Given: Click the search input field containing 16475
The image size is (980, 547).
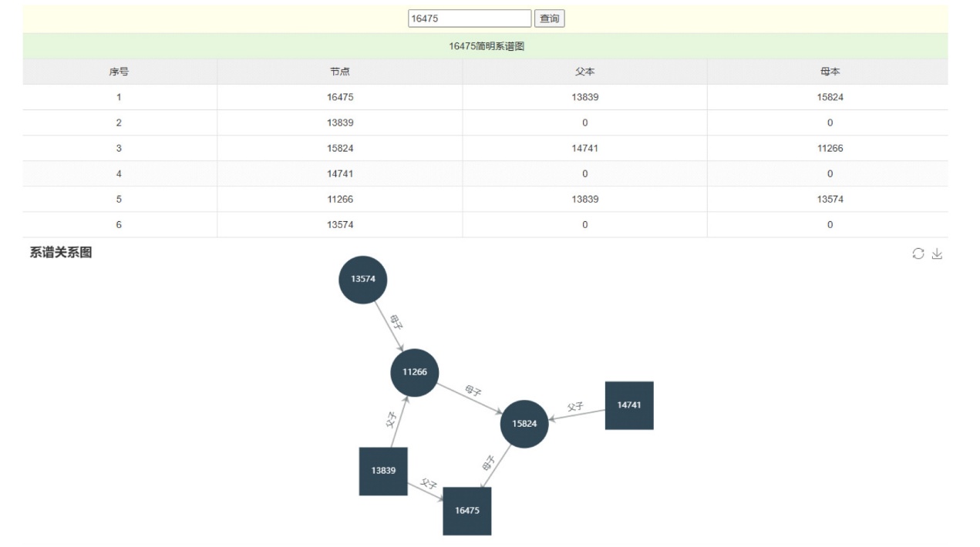Looking at the screenshot, I should click(469, 18).
